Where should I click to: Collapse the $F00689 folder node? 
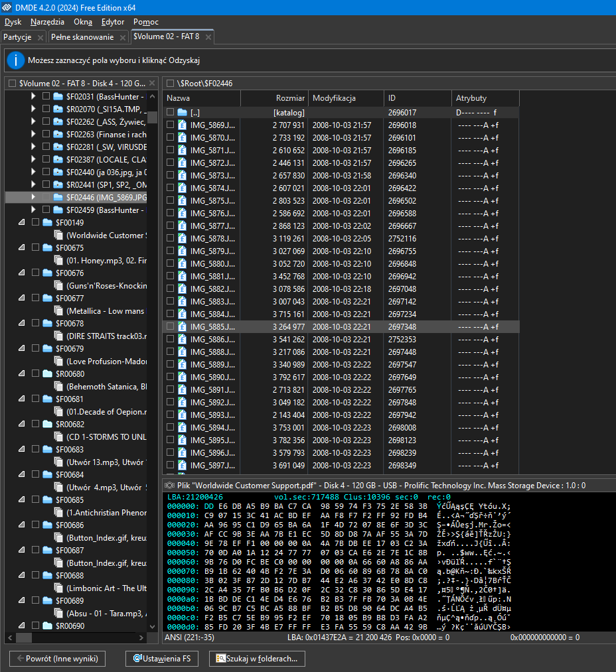click(x=22, y=600)
